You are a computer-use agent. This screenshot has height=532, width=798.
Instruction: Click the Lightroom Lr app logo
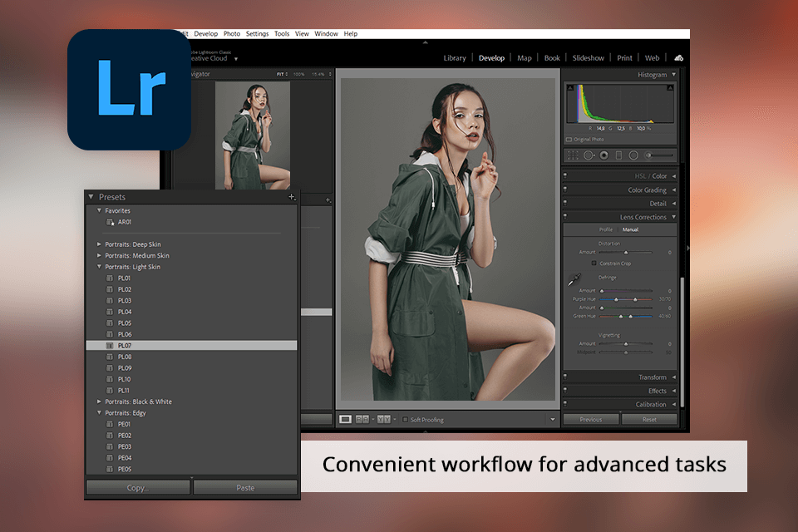point(130,90)
